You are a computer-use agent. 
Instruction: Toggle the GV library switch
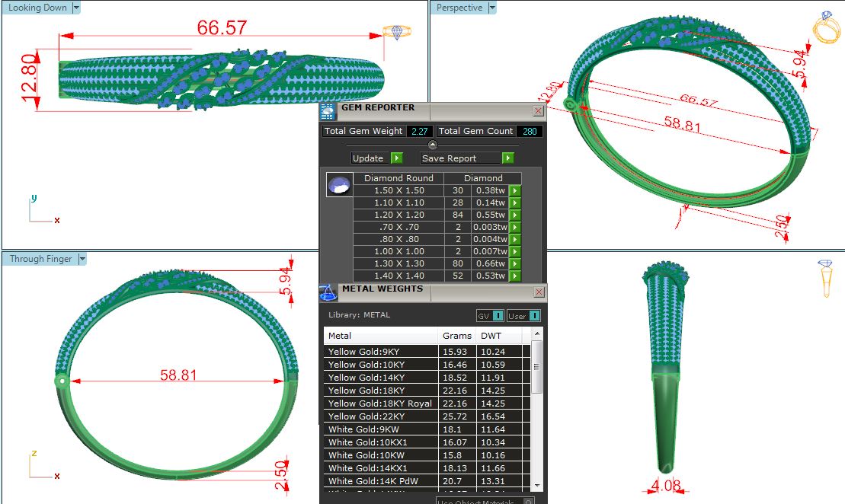pyautogui.click(x=490, y=315)
